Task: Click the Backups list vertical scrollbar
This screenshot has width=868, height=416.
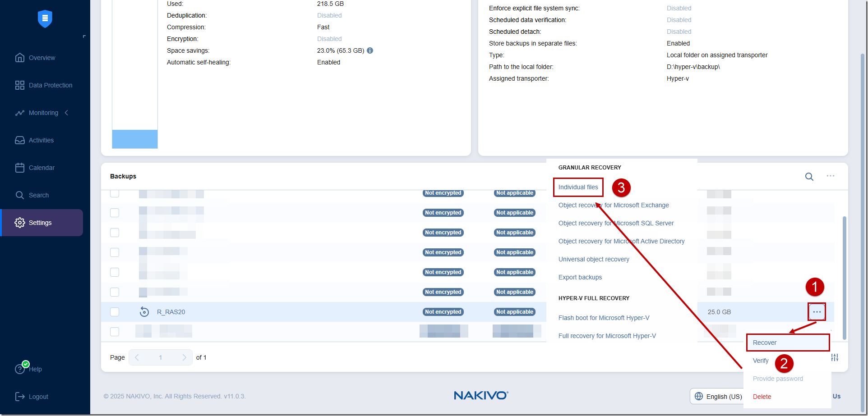Action: coord(844,277)
